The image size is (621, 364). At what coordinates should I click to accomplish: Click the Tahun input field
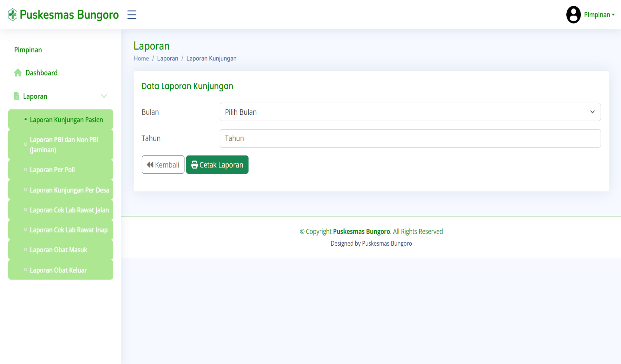click(410, 138)
